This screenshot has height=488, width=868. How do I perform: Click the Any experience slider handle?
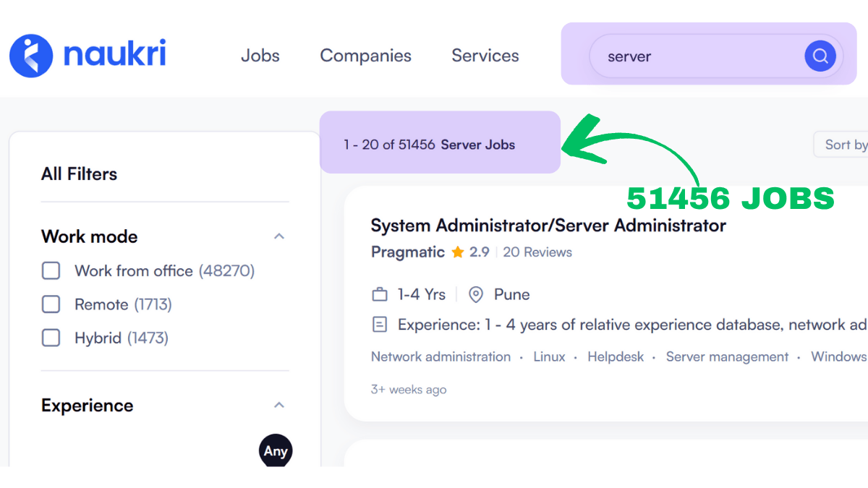[276, 451]
